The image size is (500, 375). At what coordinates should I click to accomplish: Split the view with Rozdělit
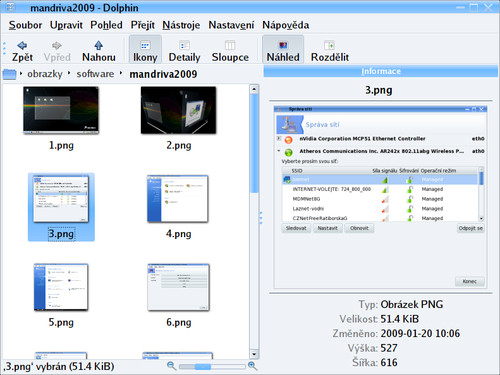click(330, 51)
